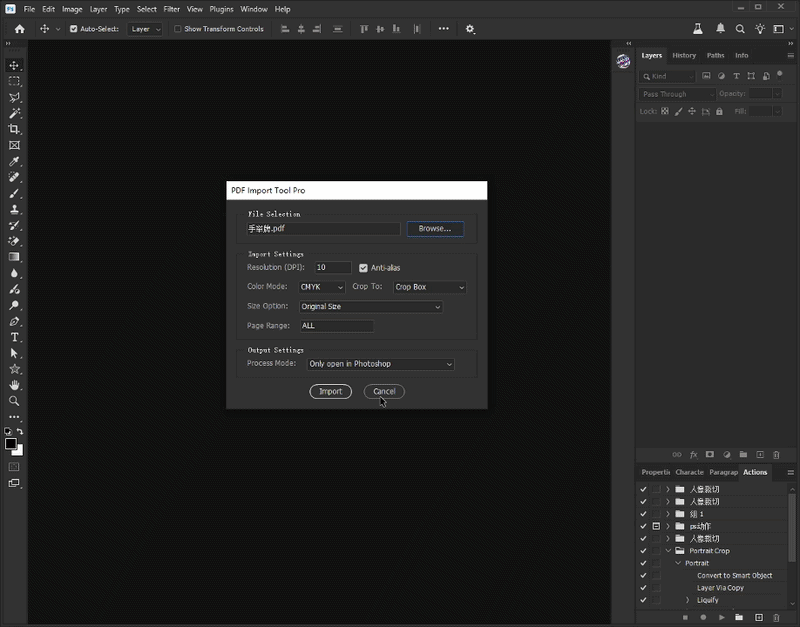The height and width of the screenshot is (627, 800).
Task: Select the Polygonal Lasso tool
Action: (x=14, y=97)
